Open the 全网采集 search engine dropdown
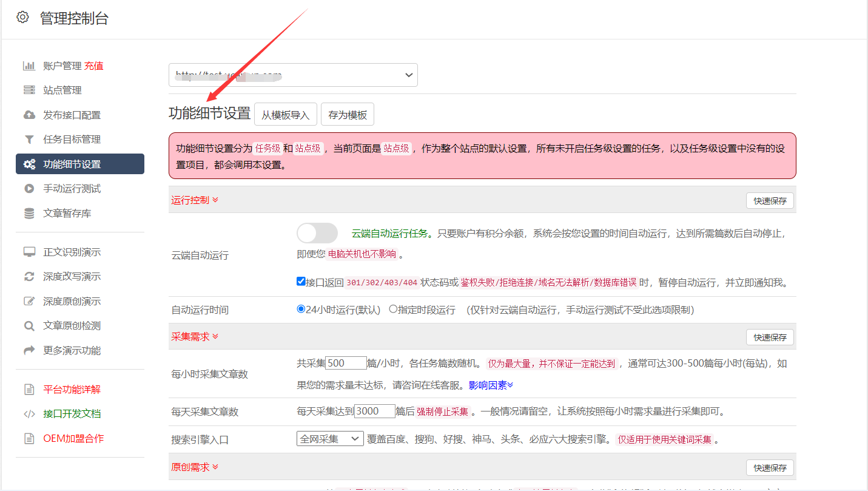 [x=330, y=439]
